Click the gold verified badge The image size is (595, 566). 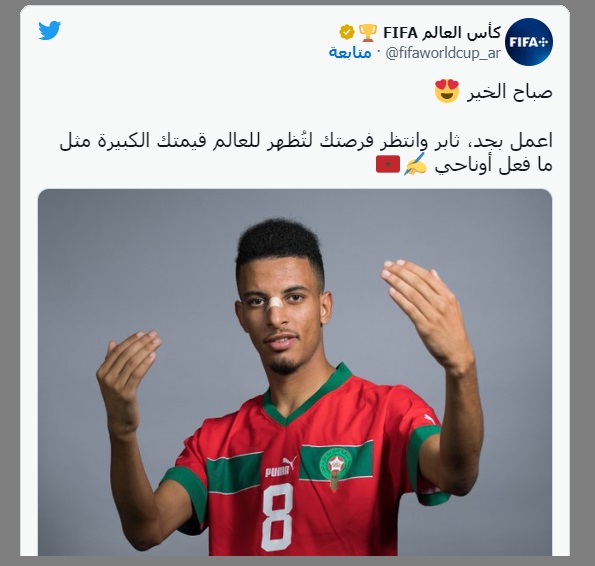coord(347,33)
